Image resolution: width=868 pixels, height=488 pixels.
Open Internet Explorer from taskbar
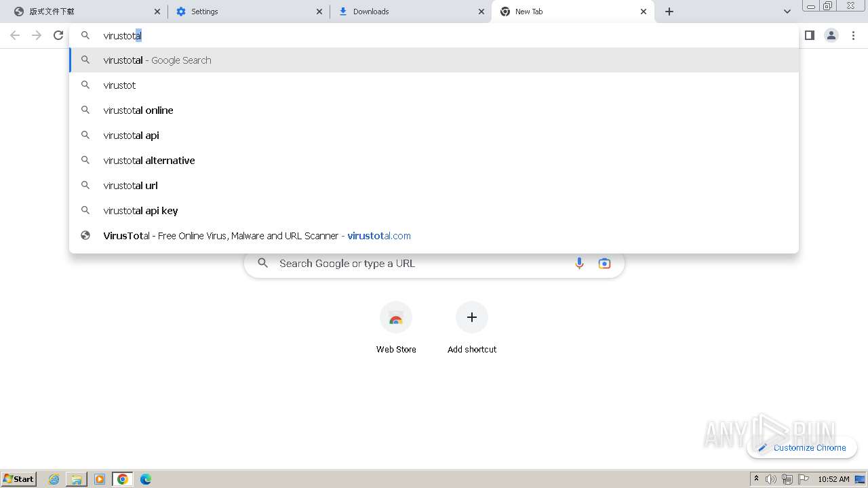(x=54, y=479)
